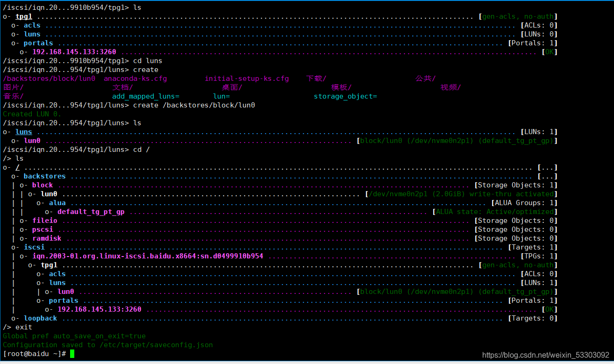The height and width of the screenshot is (364, 614).
Task: Click the '/etc/target/saveconfig.json' saved path line
Action: coord(108,345)
